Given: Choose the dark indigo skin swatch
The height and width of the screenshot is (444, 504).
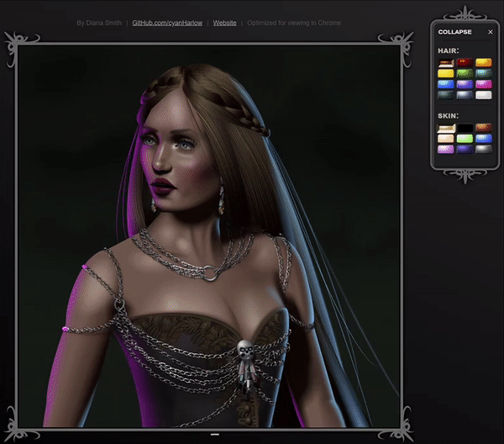Looking at the screenshot, I should click(465, 150).
